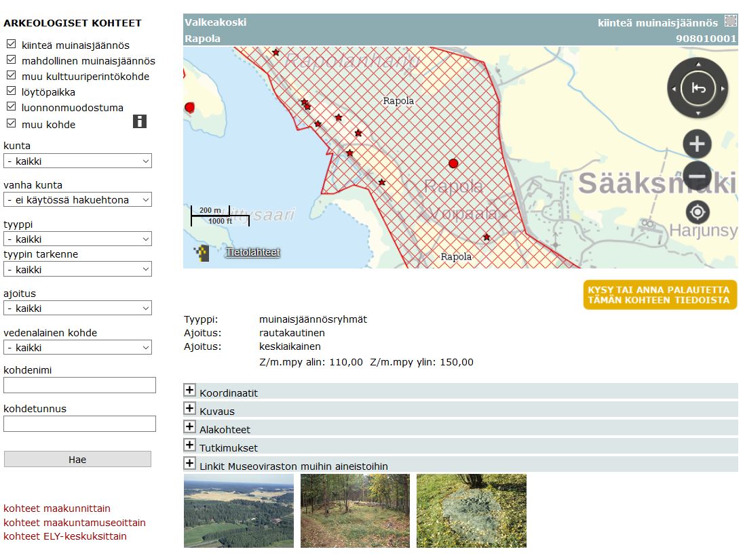
Task: Click the map zoom out minus button
Action: [697, 176]
